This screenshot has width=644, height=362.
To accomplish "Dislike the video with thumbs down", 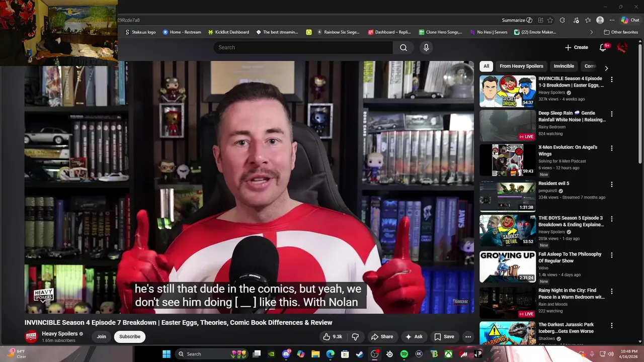I will (x=355, y=337).
